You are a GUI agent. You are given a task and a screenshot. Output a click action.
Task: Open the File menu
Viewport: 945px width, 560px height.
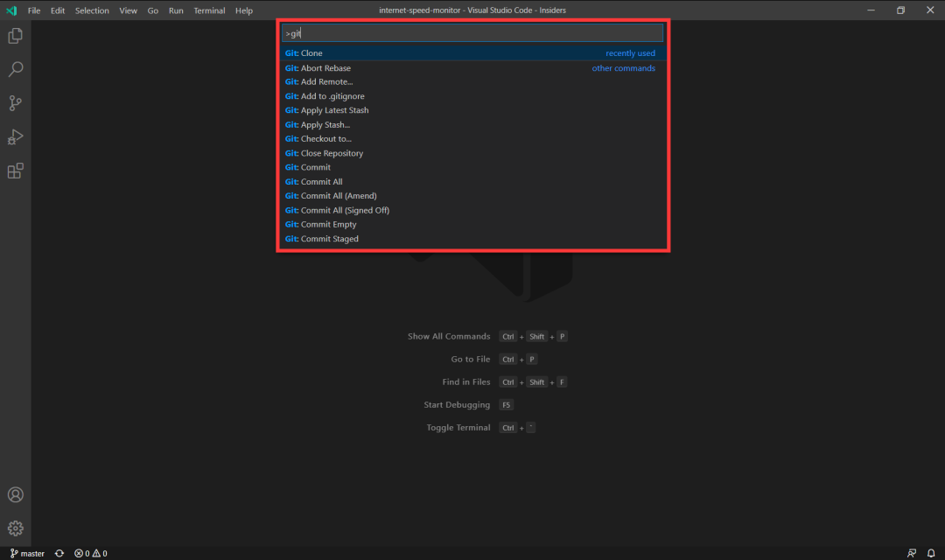click(x=34, y=10)
